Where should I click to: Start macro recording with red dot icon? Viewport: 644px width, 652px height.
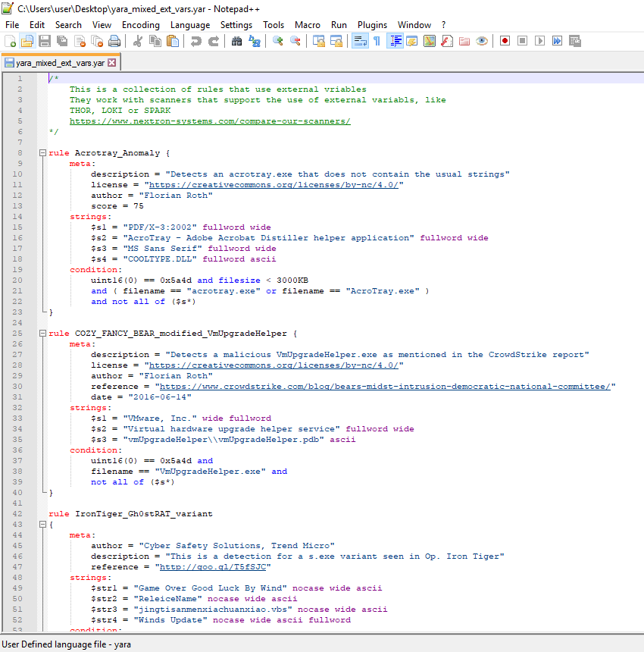(505, 41)
